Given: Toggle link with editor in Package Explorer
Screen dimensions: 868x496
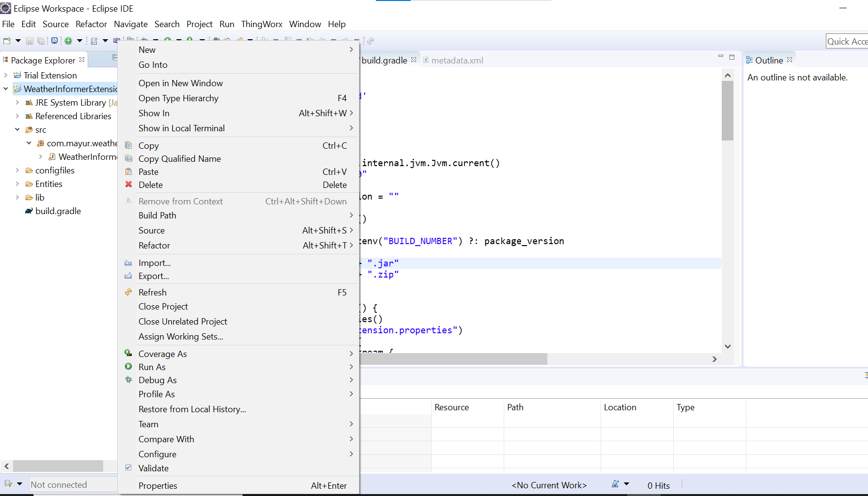Looking at the screenshot, I should tap(103, 58).
